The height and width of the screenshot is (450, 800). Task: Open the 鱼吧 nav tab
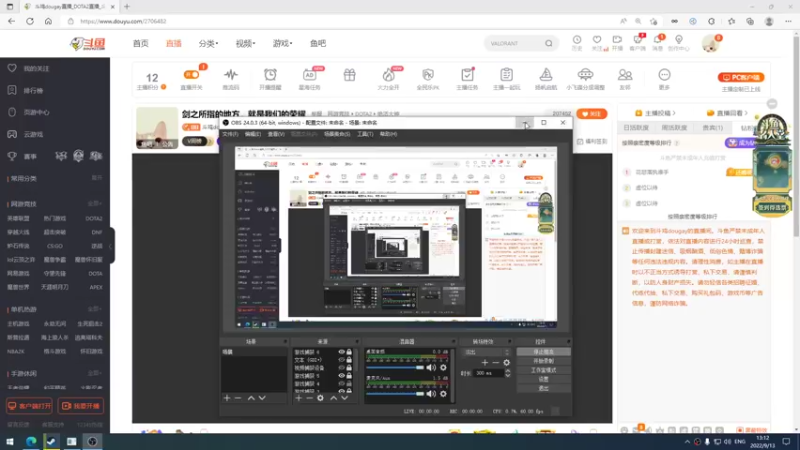click(x=317, y=43)
